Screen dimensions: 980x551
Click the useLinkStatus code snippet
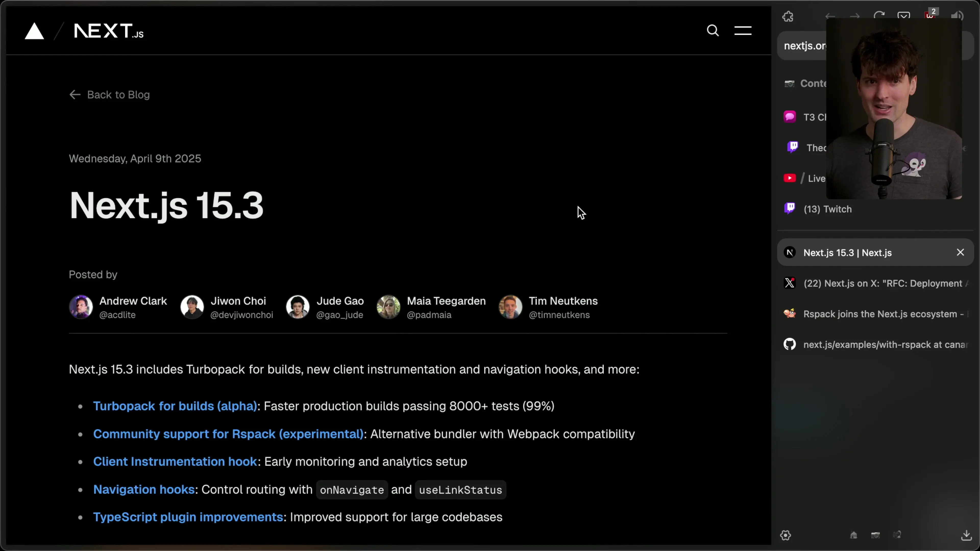coord(460,490)
